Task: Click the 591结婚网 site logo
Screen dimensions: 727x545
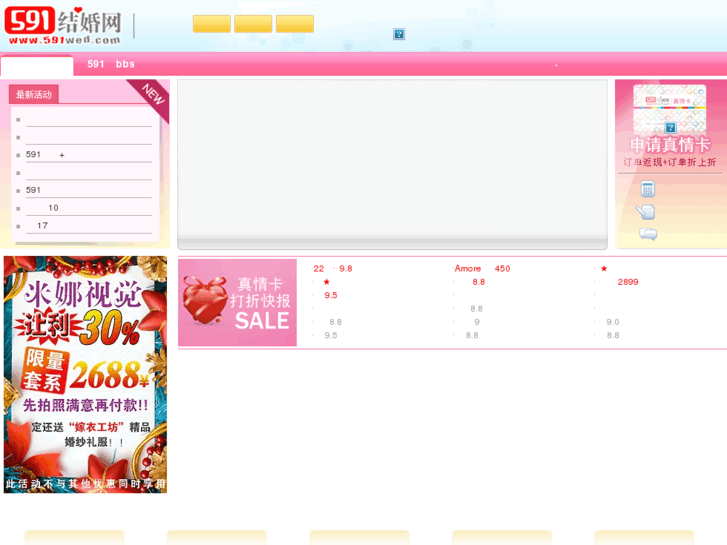Action: coord(64,26)
